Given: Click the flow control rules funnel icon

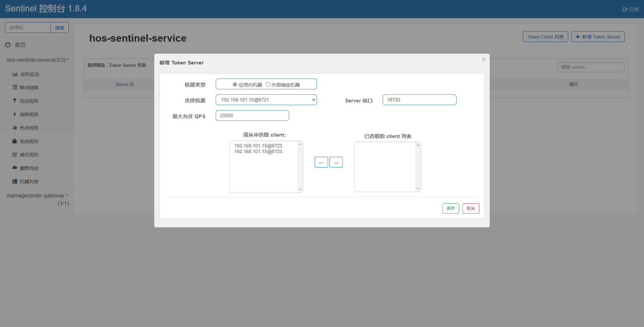Looking at the screenshot, I should [15, 101].
